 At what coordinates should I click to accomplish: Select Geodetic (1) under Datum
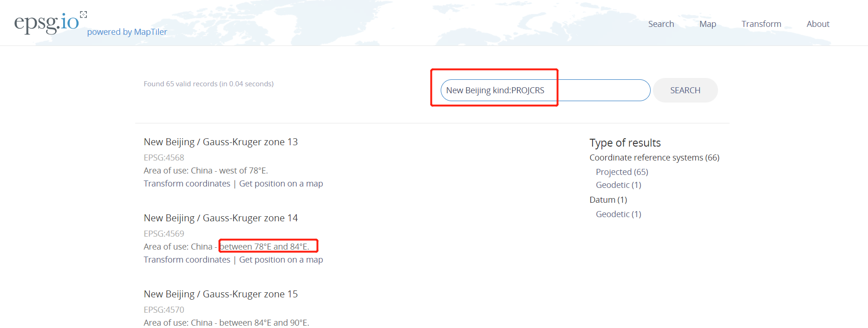pos(618,214)
